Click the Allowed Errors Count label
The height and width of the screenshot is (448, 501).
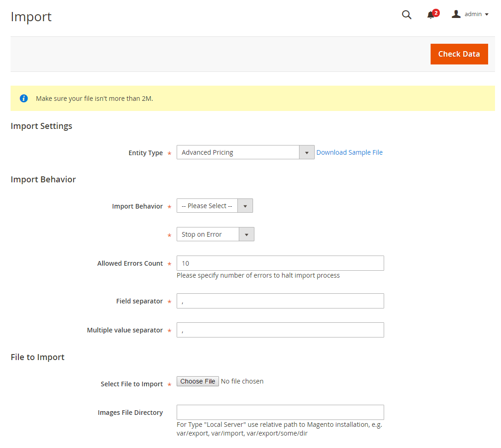point(130,263)
